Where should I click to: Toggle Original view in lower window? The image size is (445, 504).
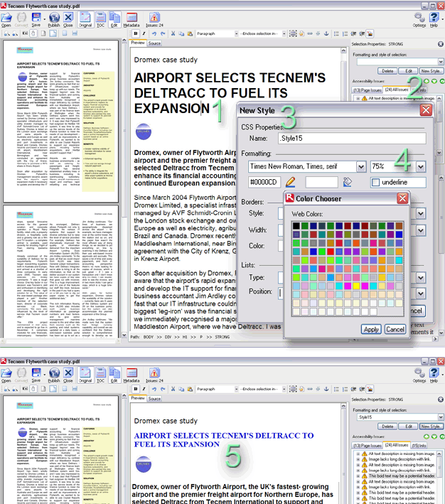pyautogui.click(x=85, y=375)
